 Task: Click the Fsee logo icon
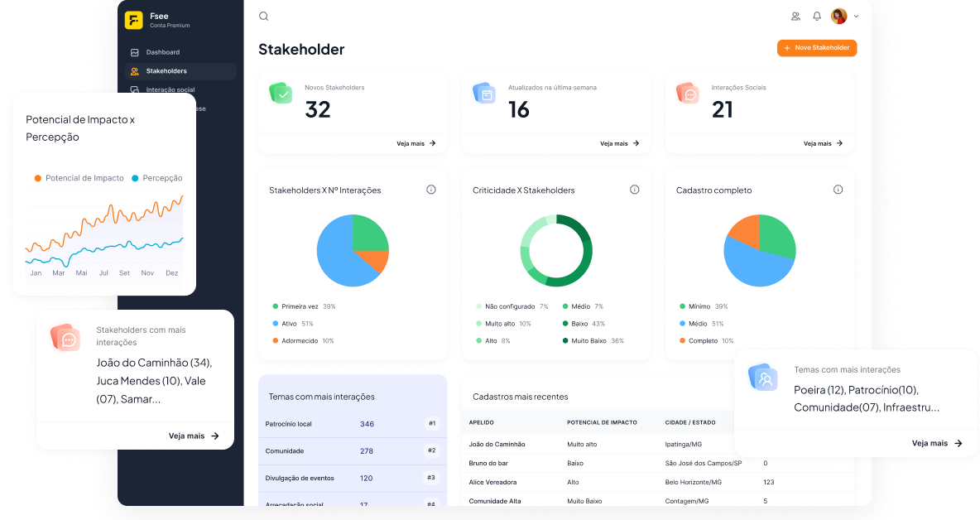pos(134,21)
